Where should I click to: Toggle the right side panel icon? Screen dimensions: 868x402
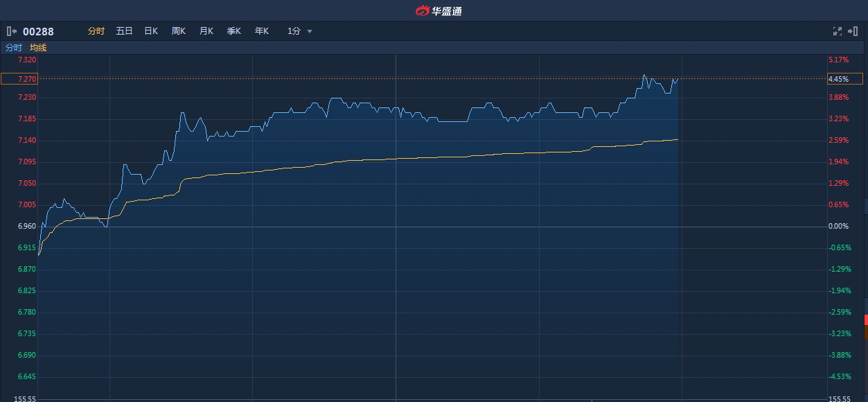(x=853, y=31)
